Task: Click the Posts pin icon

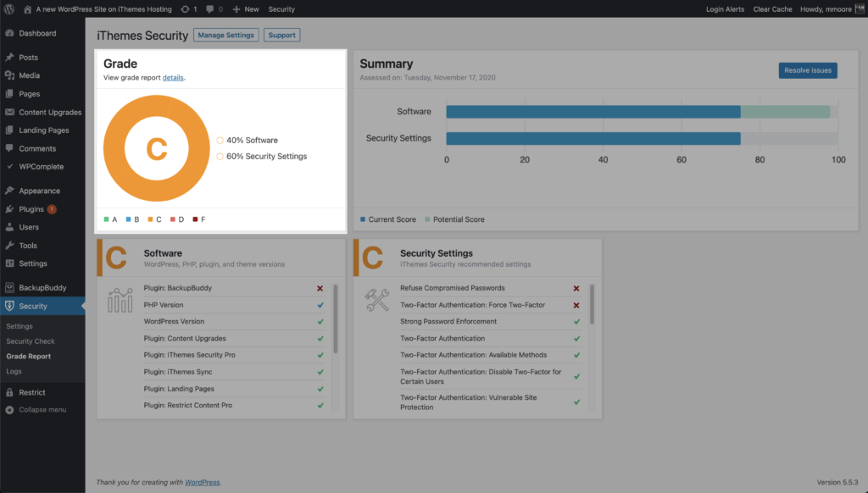Action: (x=9, y=57)
